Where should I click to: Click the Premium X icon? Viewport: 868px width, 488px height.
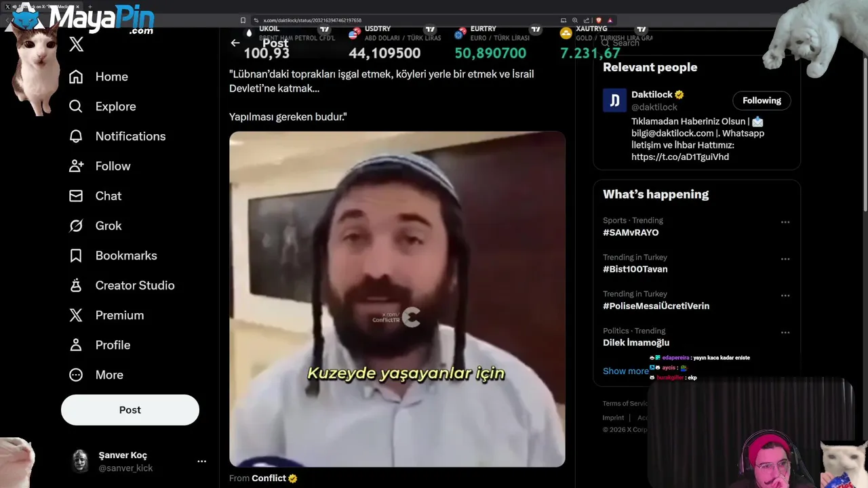[76, 315]
